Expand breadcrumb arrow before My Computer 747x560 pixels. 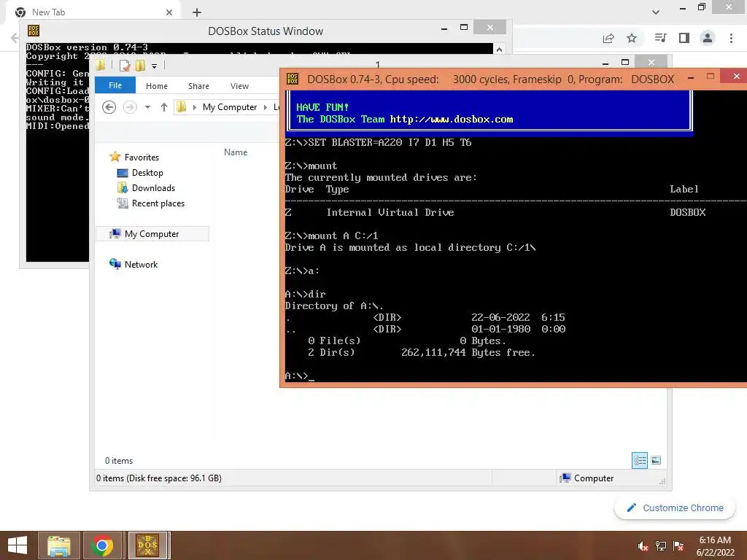194,107
